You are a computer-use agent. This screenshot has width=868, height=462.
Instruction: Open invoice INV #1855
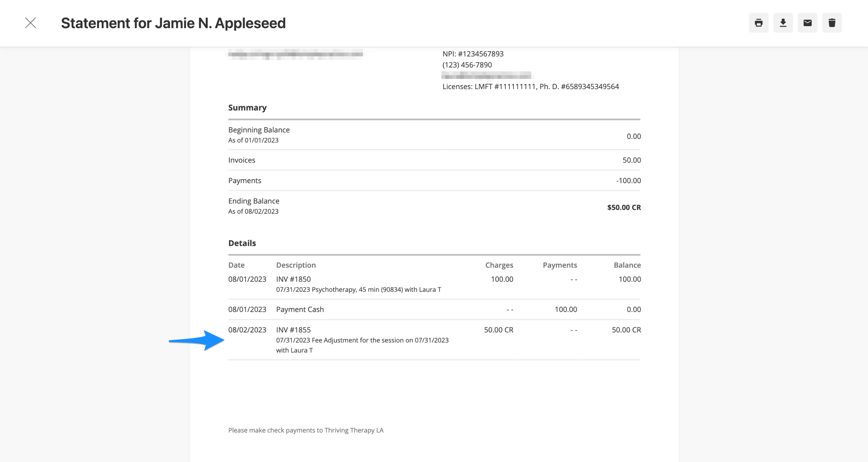pyautogui.click(x=293, y=329)
